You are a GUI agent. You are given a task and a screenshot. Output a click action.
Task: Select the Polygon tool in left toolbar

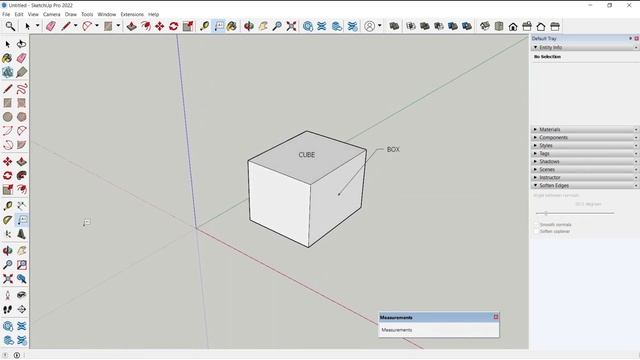pos(22,117)
